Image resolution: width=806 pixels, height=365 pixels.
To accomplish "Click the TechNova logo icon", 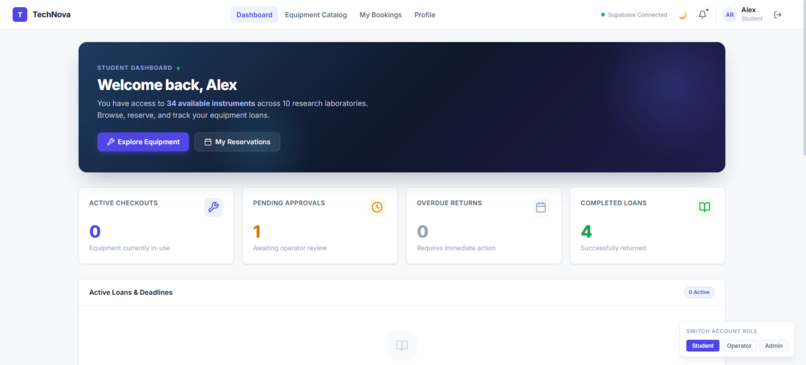I will [20, 14].
